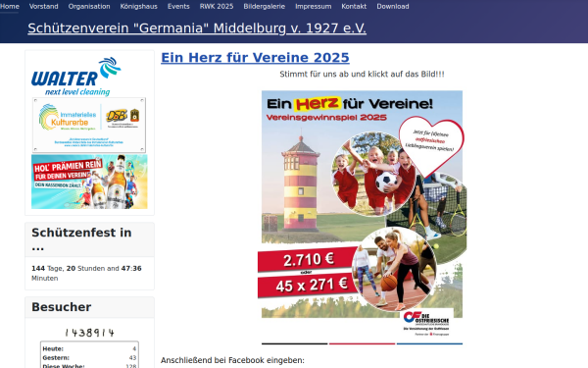Click the '2.710 €' red prize banner
The image size is (588, 368).
308,259
